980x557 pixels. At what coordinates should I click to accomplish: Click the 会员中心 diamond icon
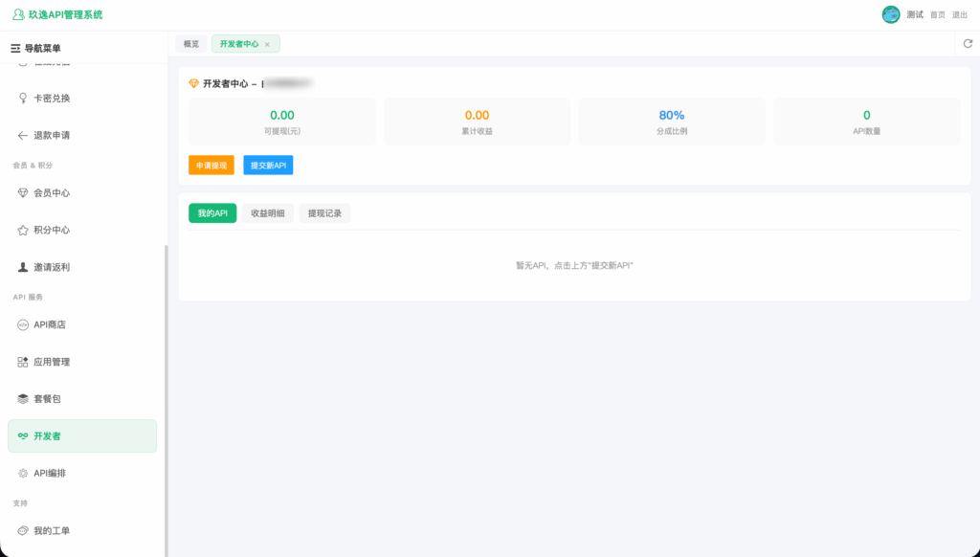pos(23,192)
